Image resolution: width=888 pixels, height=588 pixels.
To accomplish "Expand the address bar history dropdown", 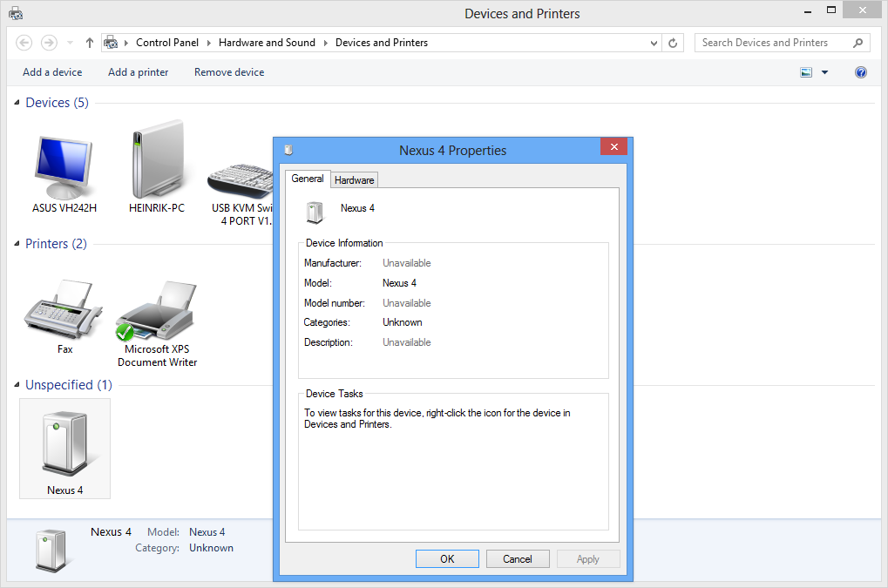I will click(654, 43).
